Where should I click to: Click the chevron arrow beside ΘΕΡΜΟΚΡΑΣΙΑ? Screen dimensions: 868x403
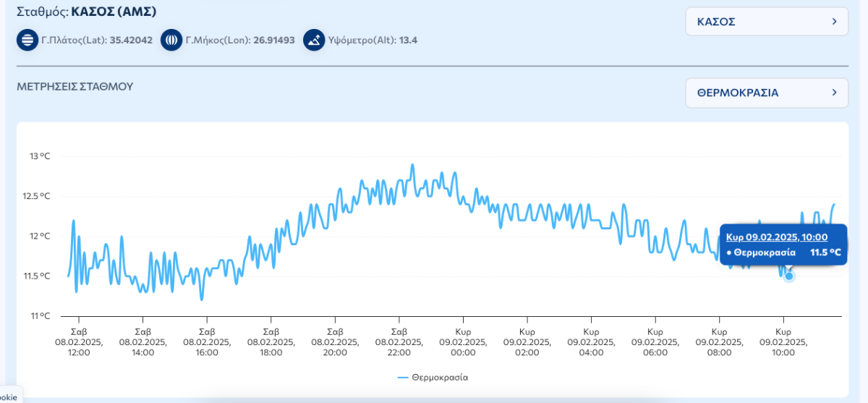coord(834,93)
